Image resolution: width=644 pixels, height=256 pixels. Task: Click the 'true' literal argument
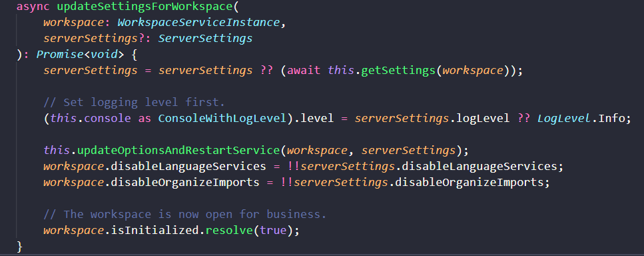[272, 230]
